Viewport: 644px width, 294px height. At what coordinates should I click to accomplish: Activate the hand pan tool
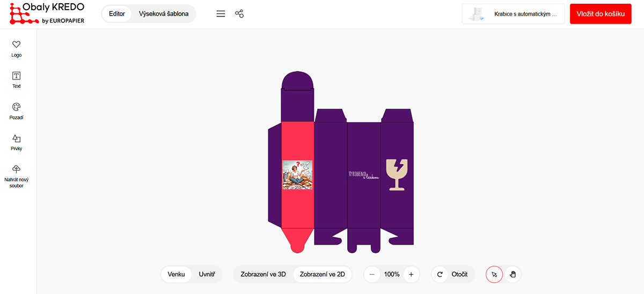[513, 274]
